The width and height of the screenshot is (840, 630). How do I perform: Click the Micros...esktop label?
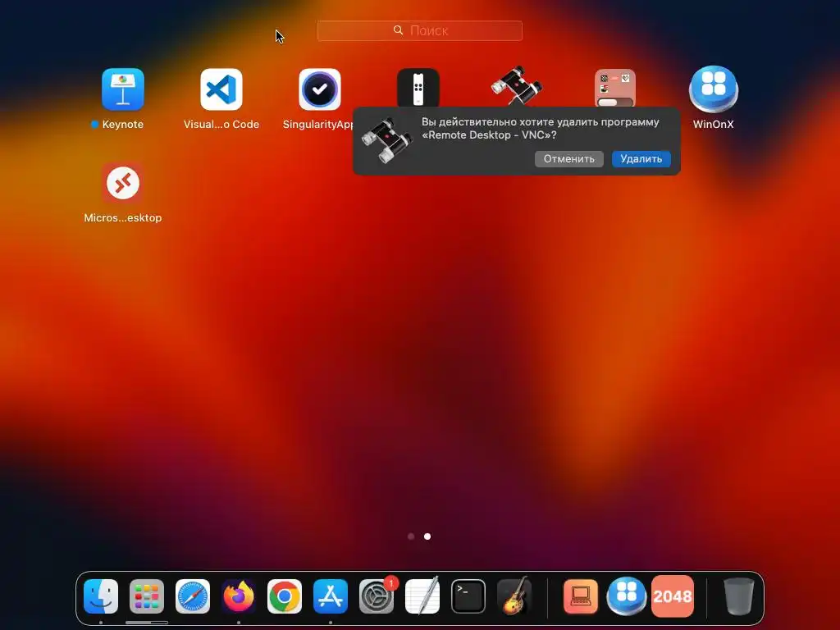tap(123, 218)
